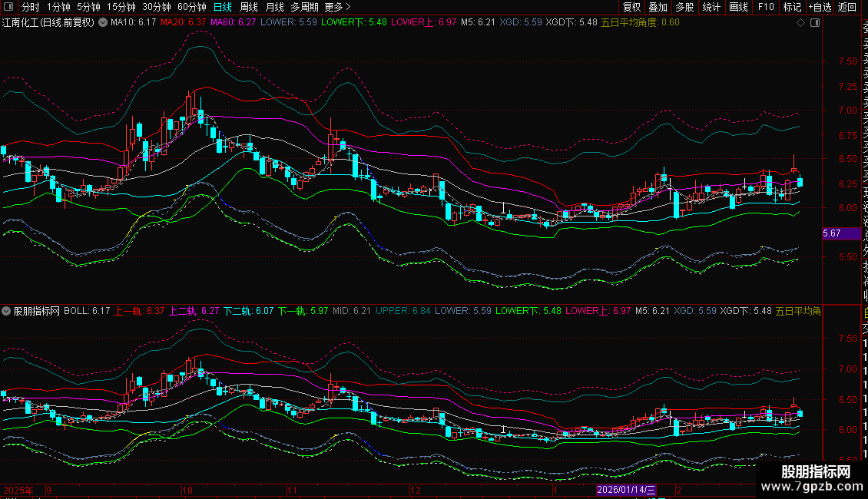Select the 1分钟 period tab
The width and height of the screenshot is (868, 499).
click(x=58, y=7)
